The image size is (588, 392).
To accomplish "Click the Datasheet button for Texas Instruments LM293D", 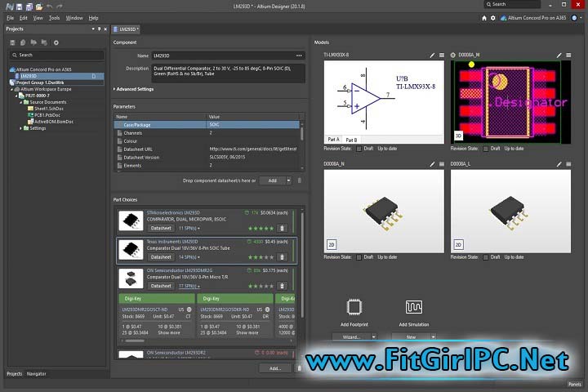I will (x=161, y=256).
